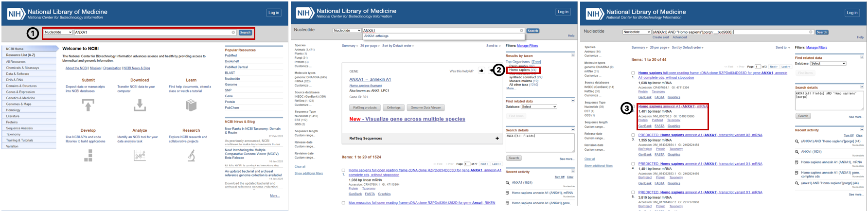Click the Search button on the left home page
Viewport: 868px width, 212px height.
245,33
